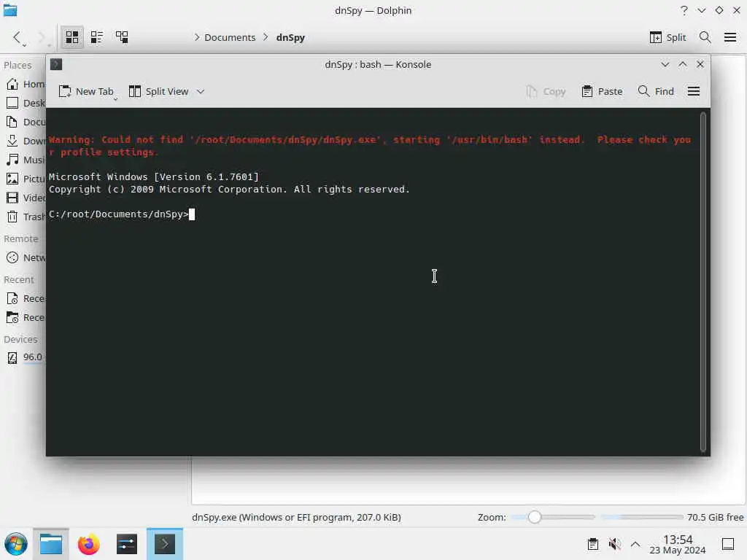
Task: Open Videos in Places sidebar
Action: pyautogui.click(x=25, y=198)
